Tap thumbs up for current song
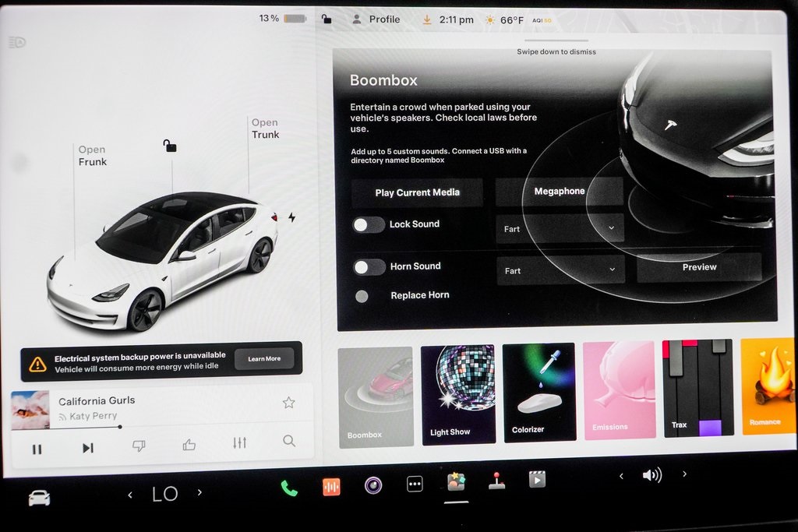798x532 pixels. pyautogui.click(x=189, y=444)
